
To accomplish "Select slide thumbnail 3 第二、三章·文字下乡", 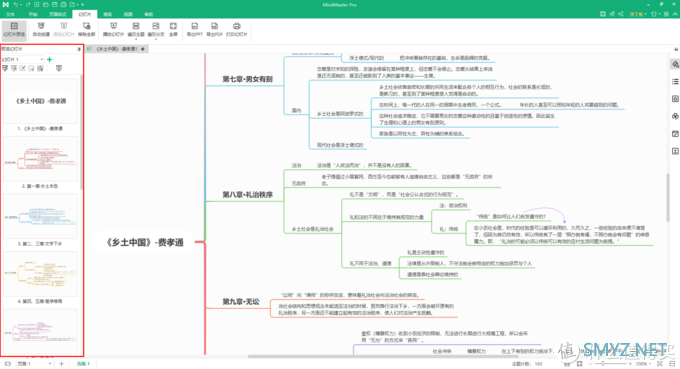I will coord(40,216).
